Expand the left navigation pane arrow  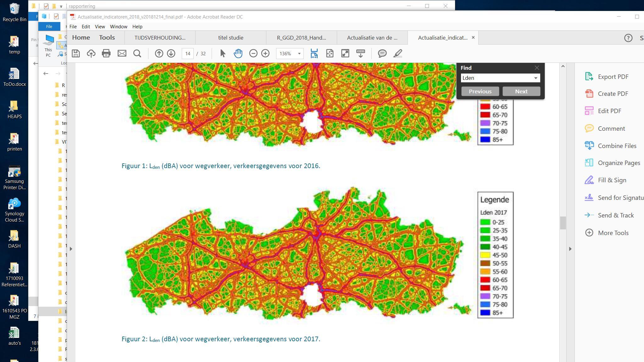[x=71, y=249]
